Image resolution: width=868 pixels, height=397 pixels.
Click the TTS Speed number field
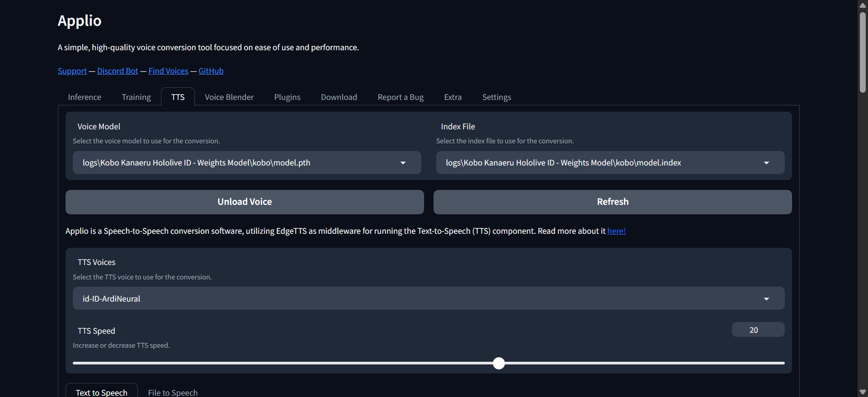tap(758, 330)
